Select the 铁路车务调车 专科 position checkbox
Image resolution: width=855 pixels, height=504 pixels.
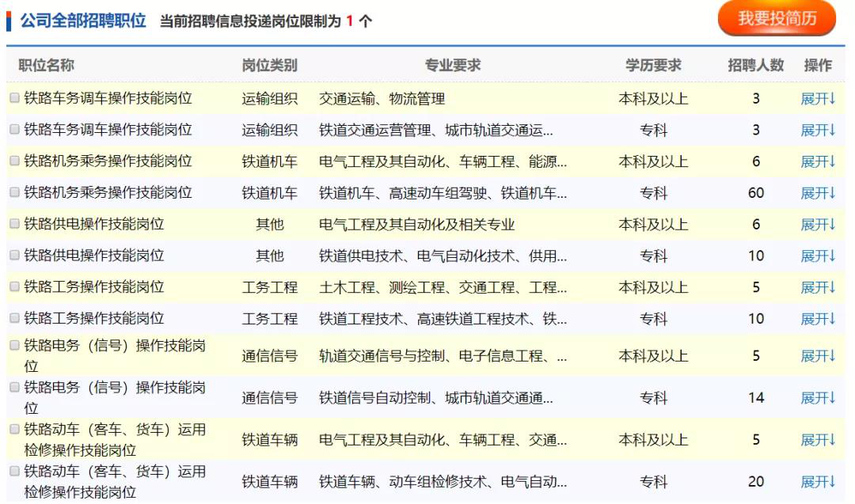tap(14, 130)
